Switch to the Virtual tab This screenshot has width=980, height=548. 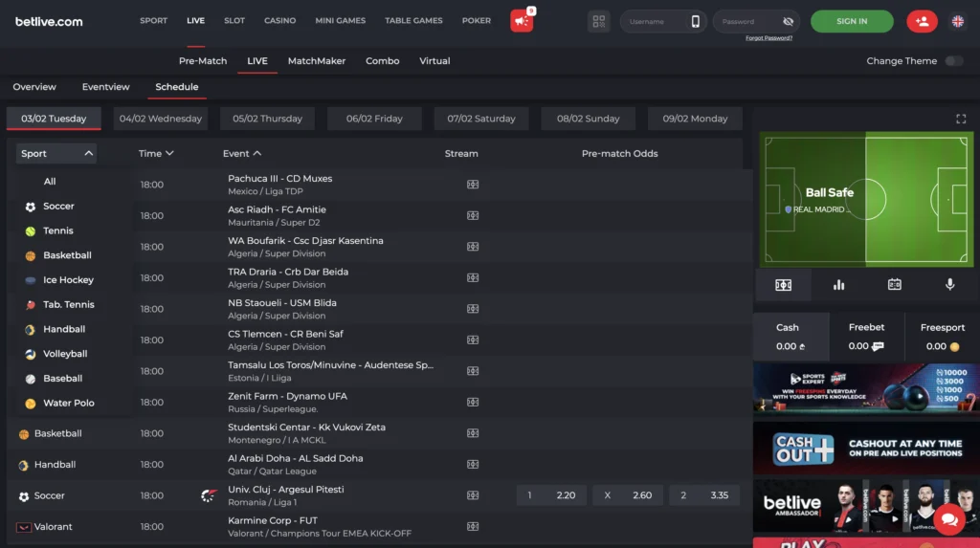(x=434, y=60)
